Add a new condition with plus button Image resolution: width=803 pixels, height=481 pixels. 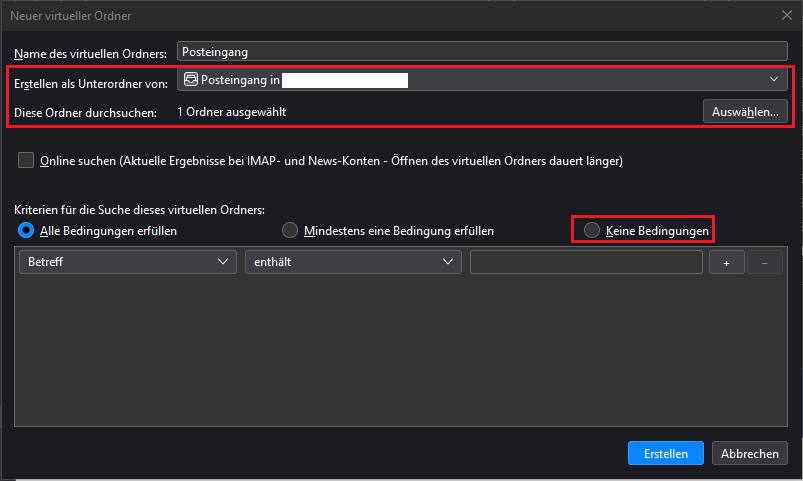pos(727,262)
